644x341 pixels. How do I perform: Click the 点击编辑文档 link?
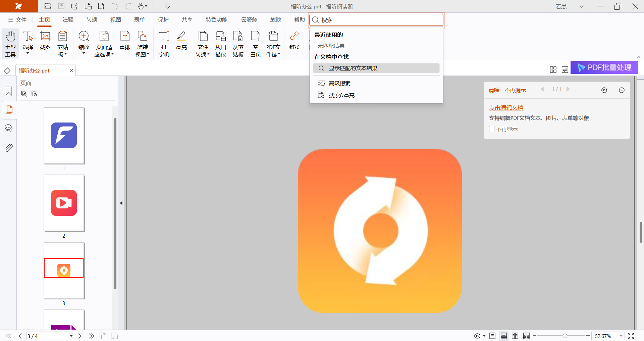pyautogui.click(x=506, y=108)
